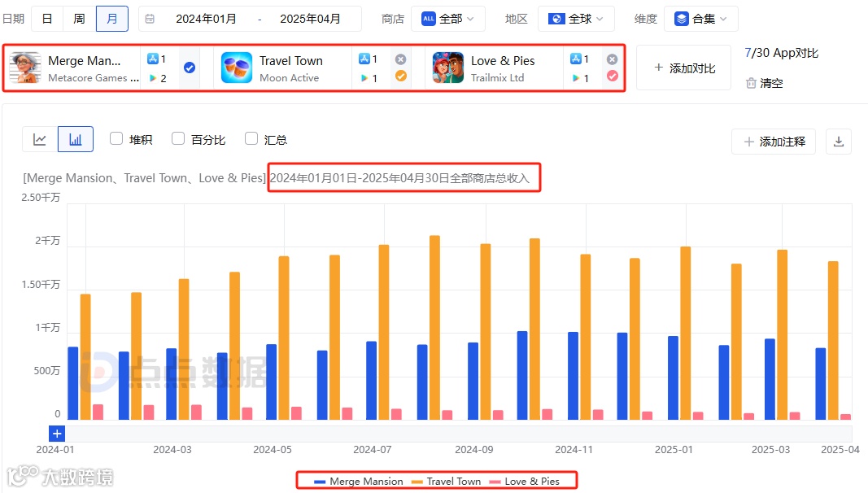Click the Travel Town app icon

(237, 68)
